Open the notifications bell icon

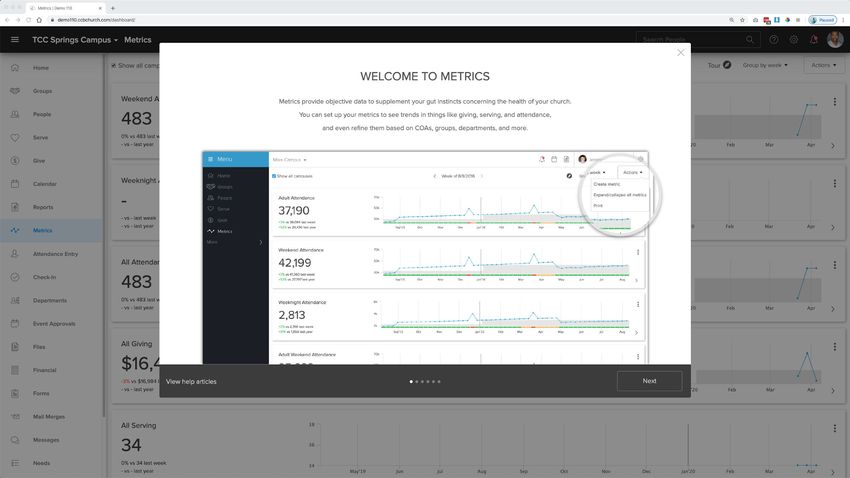click(814, 40)
